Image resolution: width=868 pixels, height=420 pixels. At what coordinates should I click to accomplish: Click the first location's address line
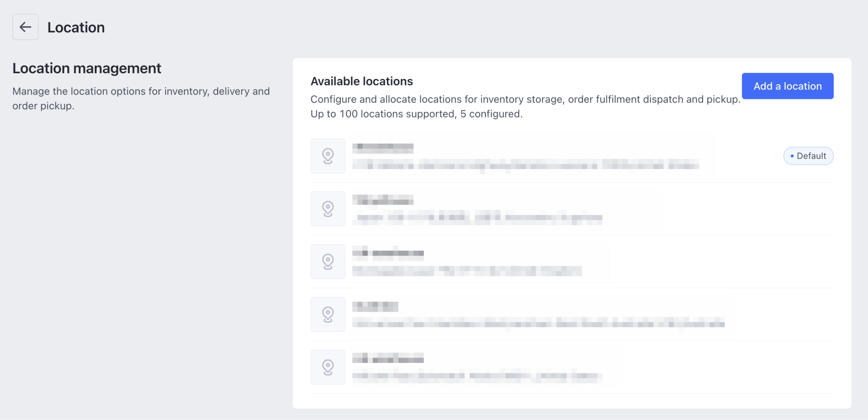525,166
